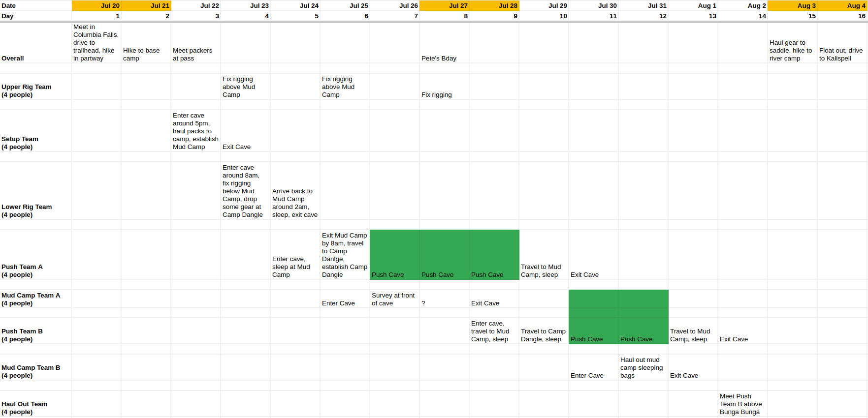Click the highlighted 'Jul 27' date header

pos(445,5)
